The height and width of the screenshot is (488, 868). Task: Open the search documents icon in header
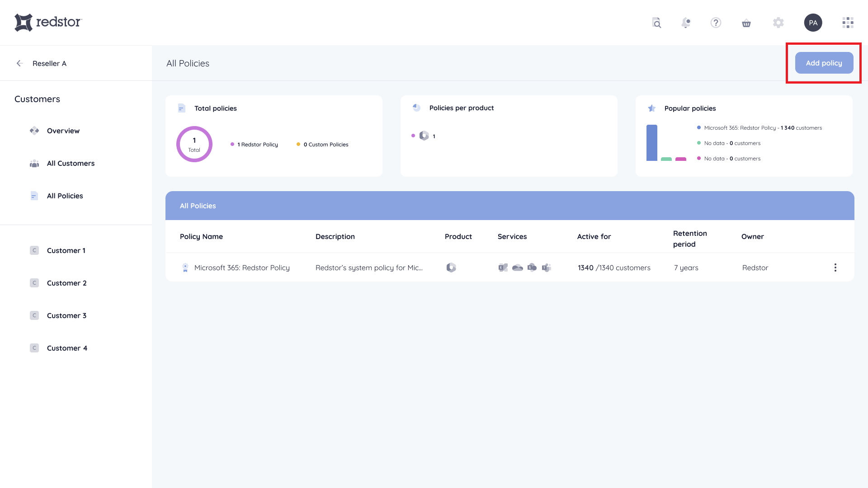[x=656, y=23]
